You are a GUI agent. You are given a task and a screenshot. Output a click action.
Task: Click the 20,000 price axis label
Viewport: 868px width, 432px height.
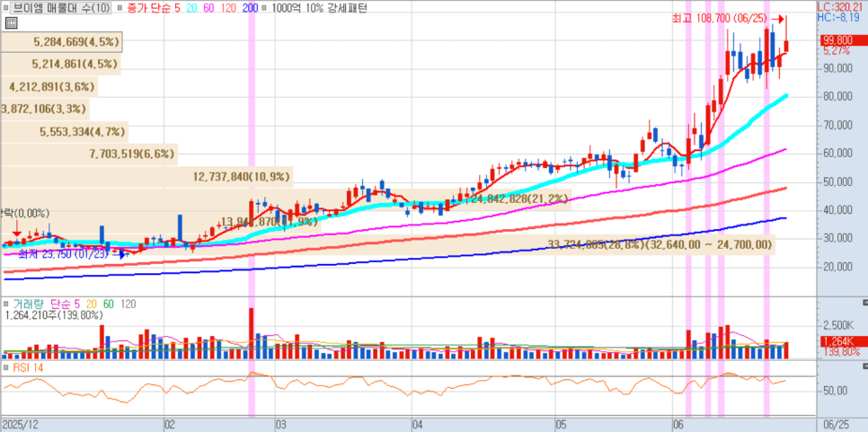pyautogui.click(x=837, y=267)
